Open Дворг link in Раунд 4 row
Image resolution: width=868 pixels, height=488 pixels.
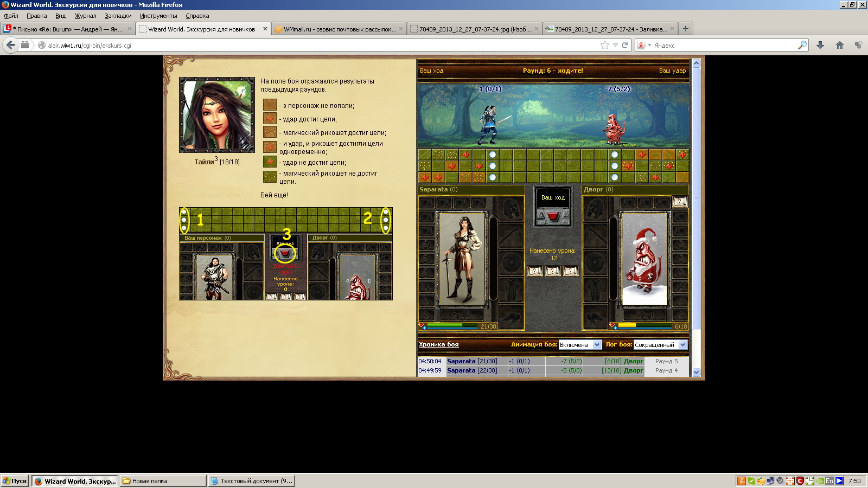[x=633, y=370]
